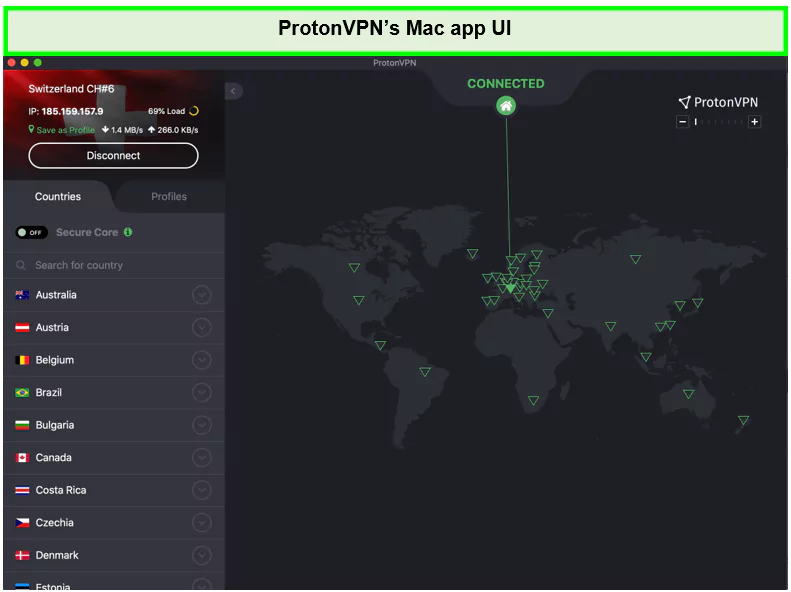
Task: Click the Australia flag icon
Action: click(x=22, y=295)
